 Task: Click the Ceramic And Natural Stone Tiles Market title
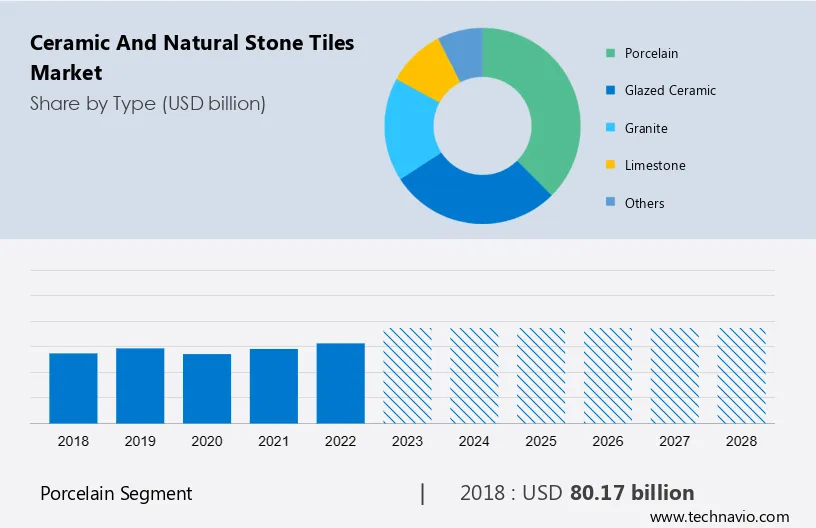pos(192,57)
